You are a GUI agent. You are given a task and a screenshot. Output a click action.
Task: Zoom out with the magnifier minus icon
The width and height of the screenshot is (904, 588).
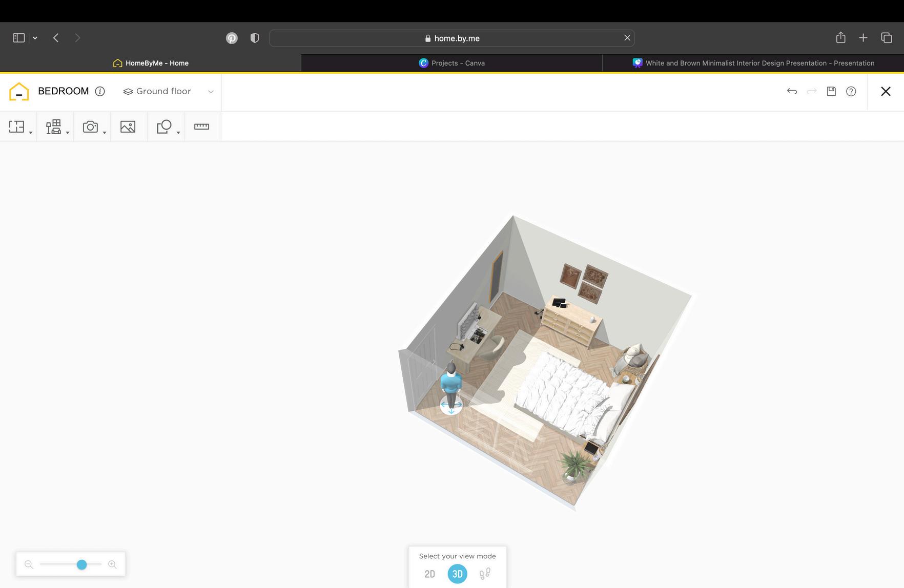pyautogui.click(x=29, y=564)
